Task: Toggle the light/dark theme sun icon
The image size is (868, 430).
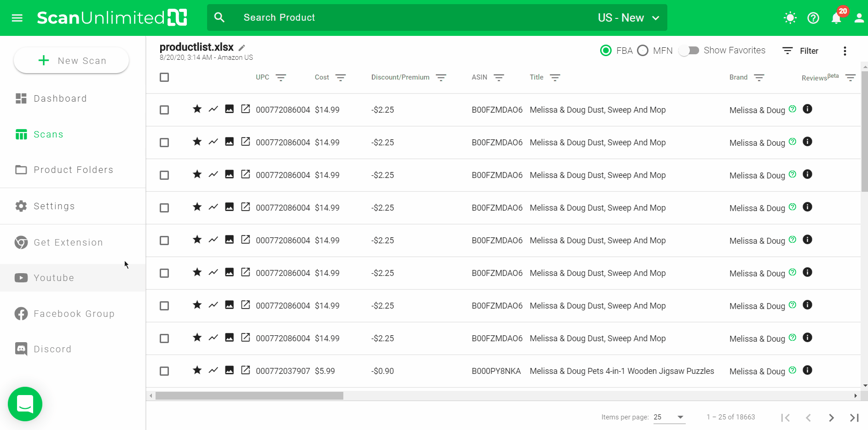Action: point(790,18)
